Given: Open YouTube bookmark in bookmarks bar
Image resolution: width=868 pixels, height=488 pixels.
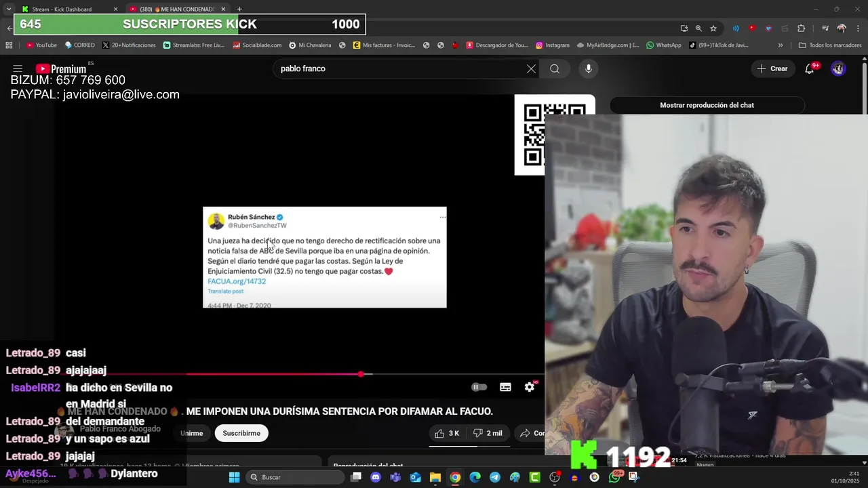Looking at the screenshot, I should pyautogui.click(x=41, y=45).
